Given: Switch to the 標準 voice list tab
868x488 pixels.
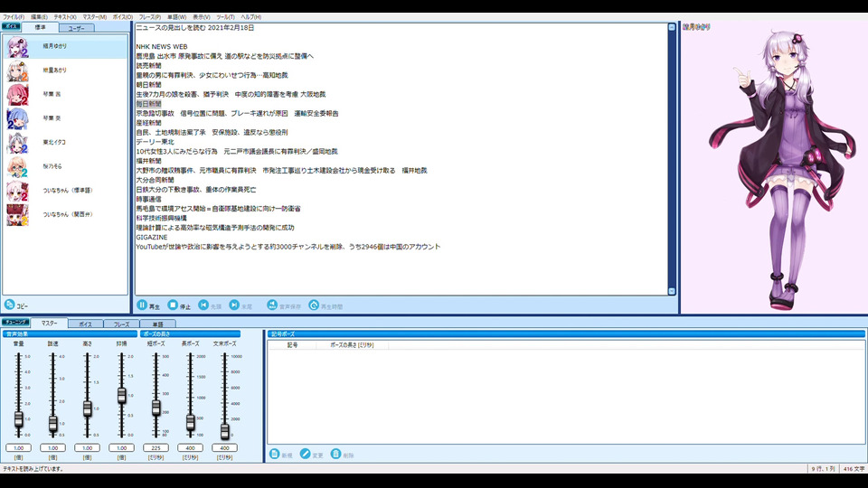Looking at the screenshot, I should pos(41,28).
